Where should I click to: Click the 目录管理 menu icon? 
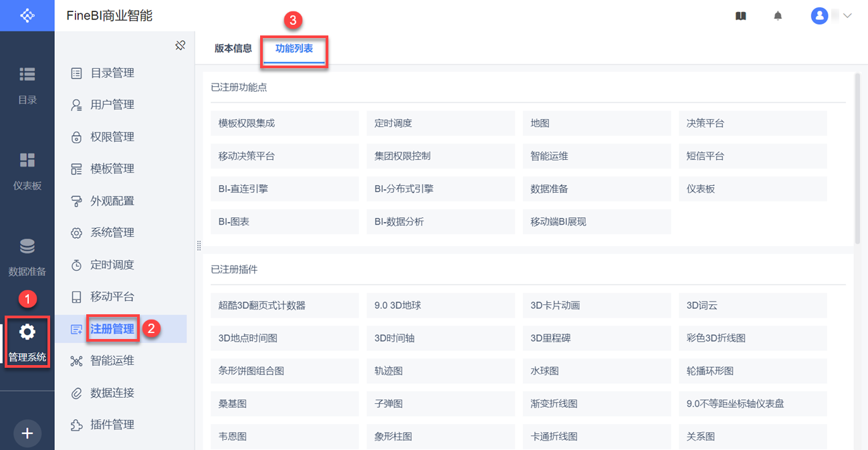pos(76,73)
